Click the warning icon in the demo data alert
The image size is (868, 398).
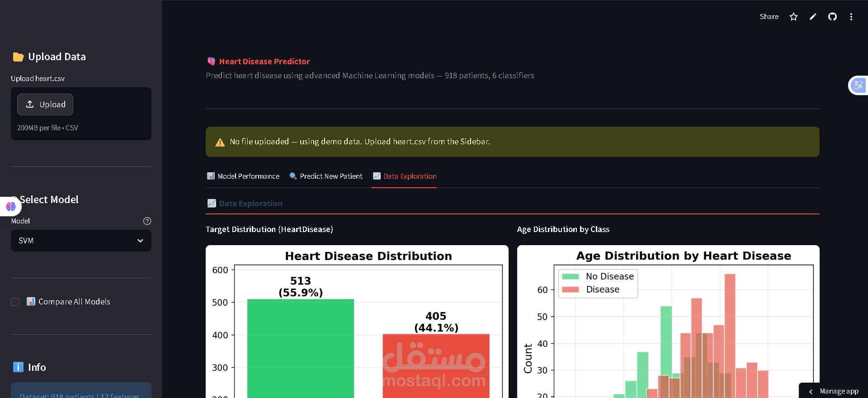point(220,142)
